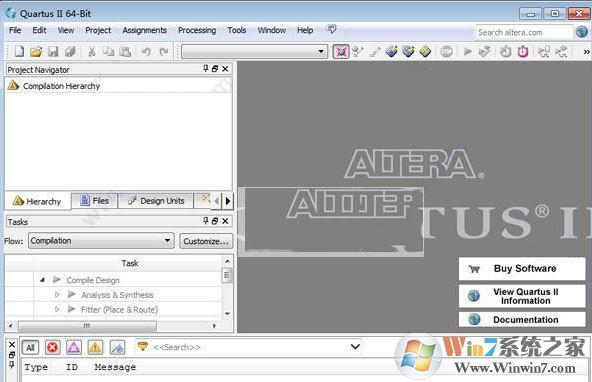Open the View menu

point(66,30)
